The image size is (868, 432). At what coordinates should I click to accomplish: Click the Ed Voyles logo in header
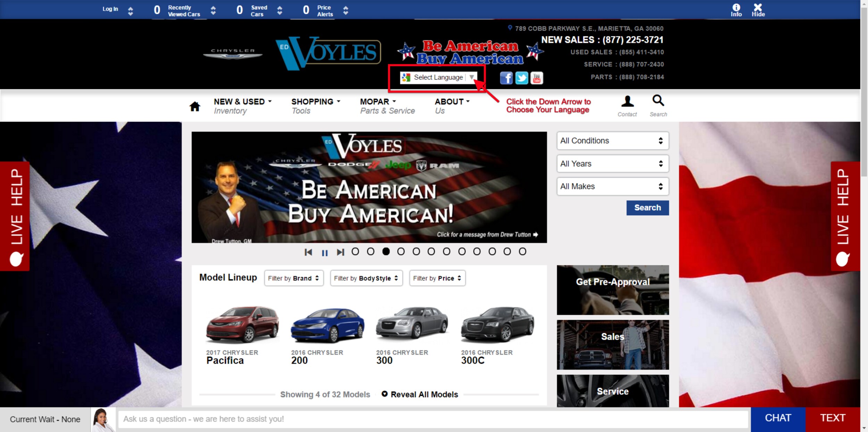click(328, 53)
